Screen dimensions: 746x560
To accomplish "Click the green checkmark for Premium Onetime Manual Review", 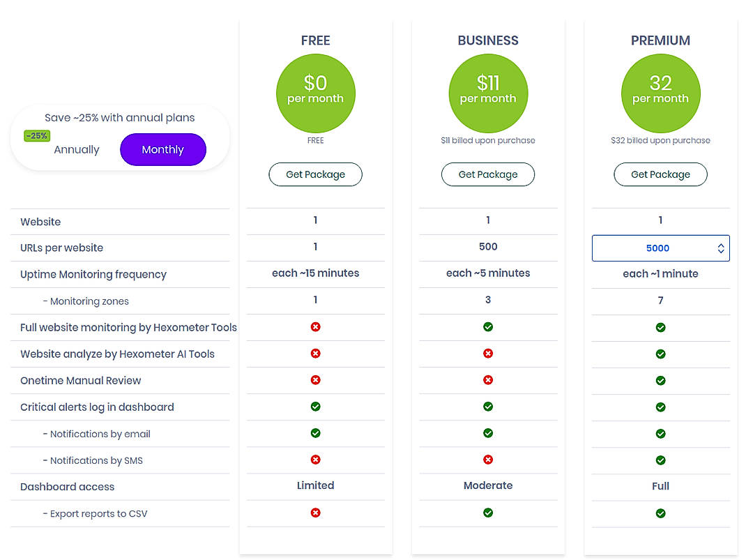I will 660,380.
